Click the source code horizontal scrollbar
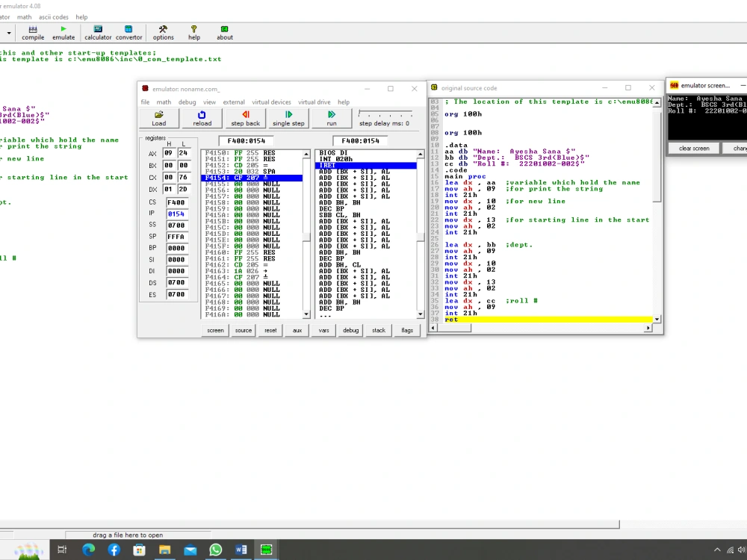Viewport: 747px width, 560px height. 541,328
